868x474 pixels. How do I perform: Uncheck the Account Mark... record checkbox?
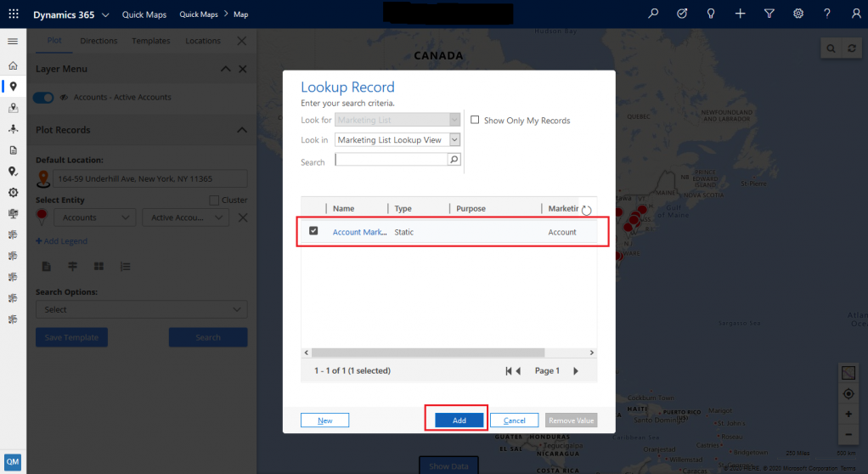click(313, 230)
